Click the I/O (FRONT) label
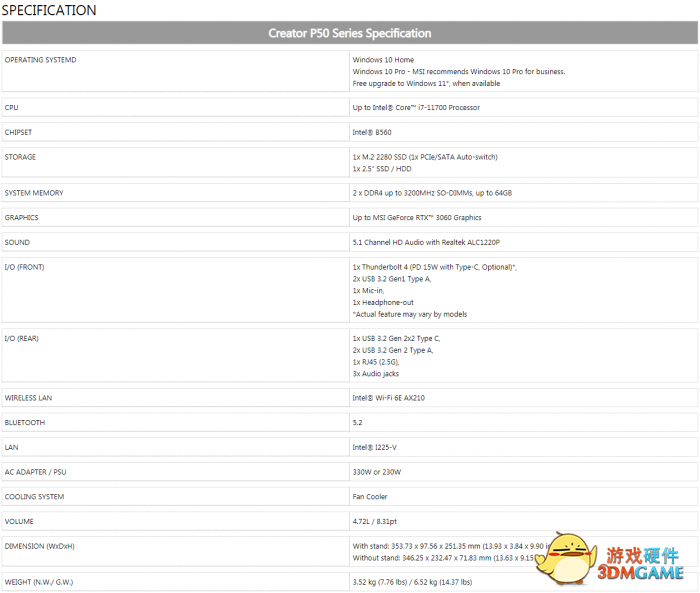 [x=25, y=267]
